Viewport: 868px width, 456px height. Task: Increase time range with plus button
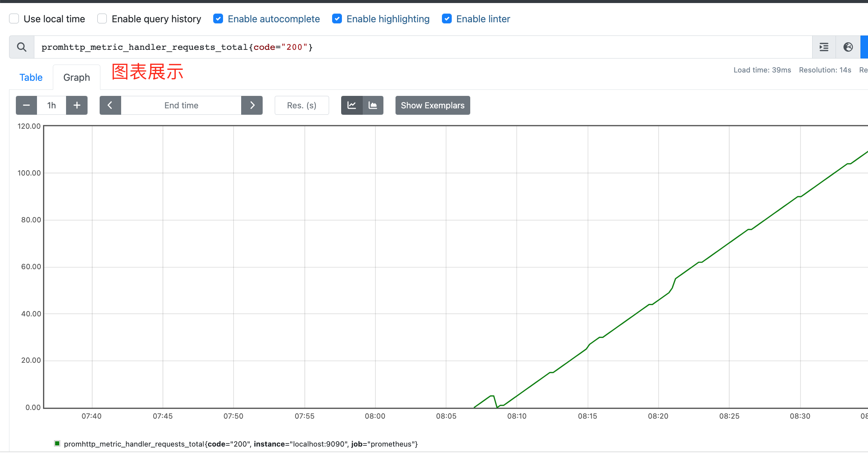coord(77,105)
